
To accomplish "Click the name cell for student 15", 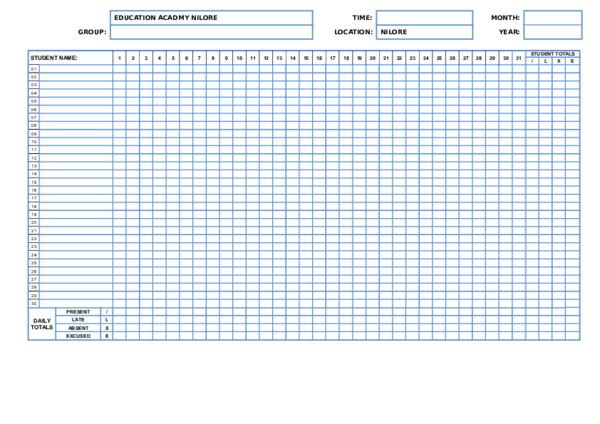I will tap(76, 182).
